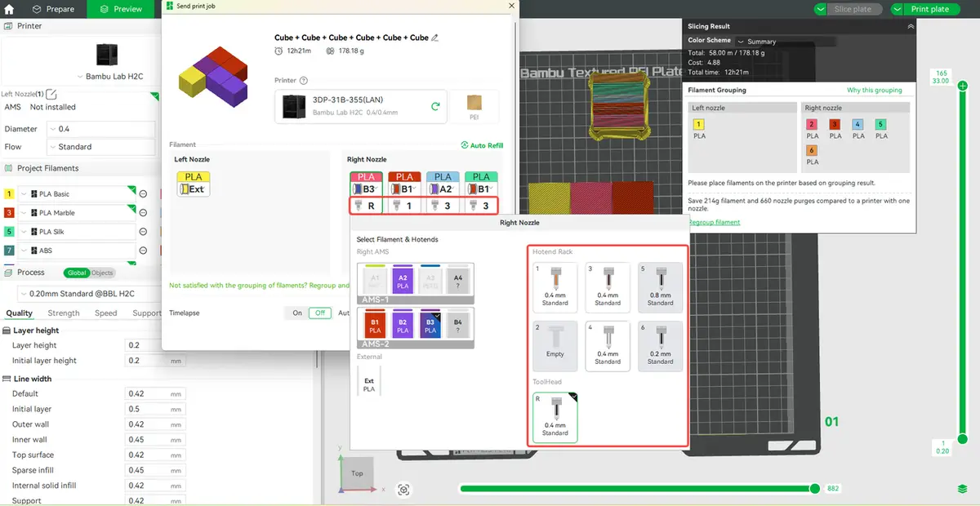980x506 pixels.
Task: Click the Initial layer height input field
Action: (155, 361)
